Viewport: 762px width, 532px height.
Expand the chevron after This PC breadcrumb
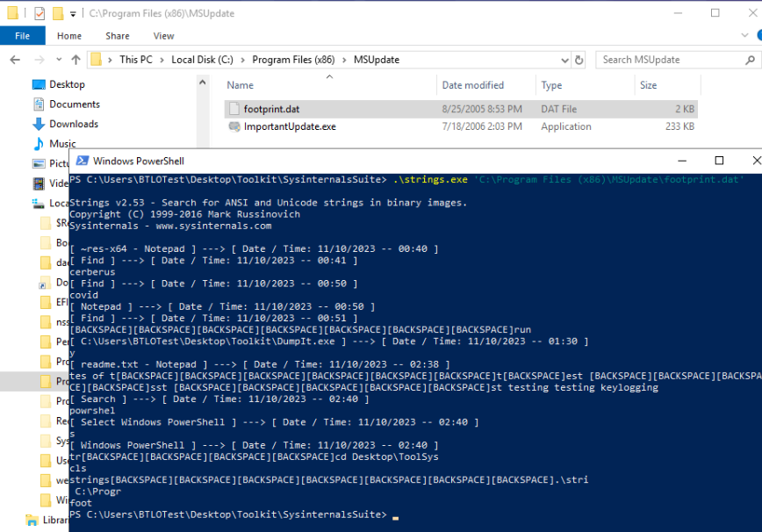[x=162, y=60]
